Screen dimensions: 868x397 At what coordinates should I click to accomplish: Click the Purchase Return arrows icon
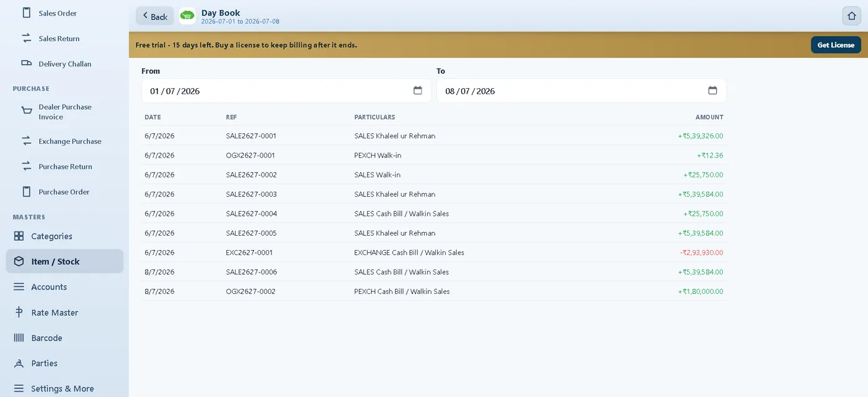point(26,166)
